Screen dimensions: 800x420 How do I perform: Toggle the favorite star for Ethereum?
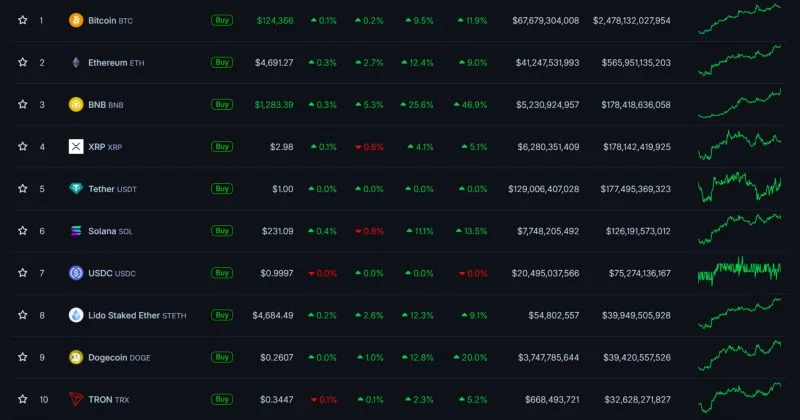(22, 62)
